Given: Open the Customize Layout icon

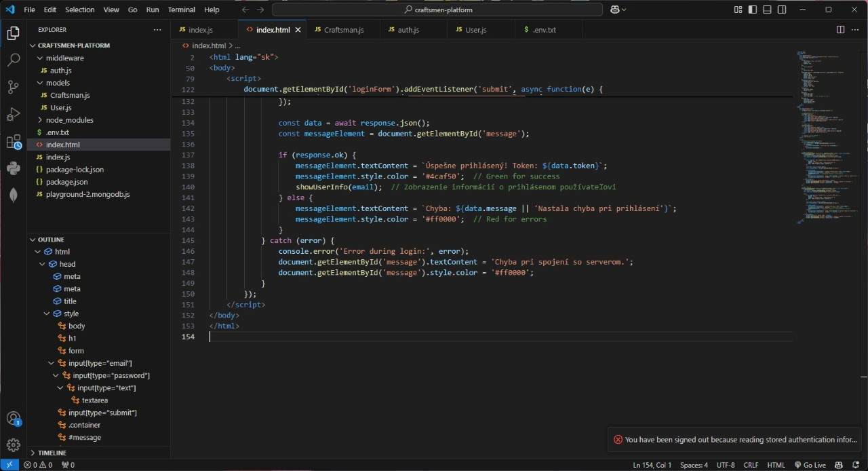Looking at the screenshot, I should point(738,10).
